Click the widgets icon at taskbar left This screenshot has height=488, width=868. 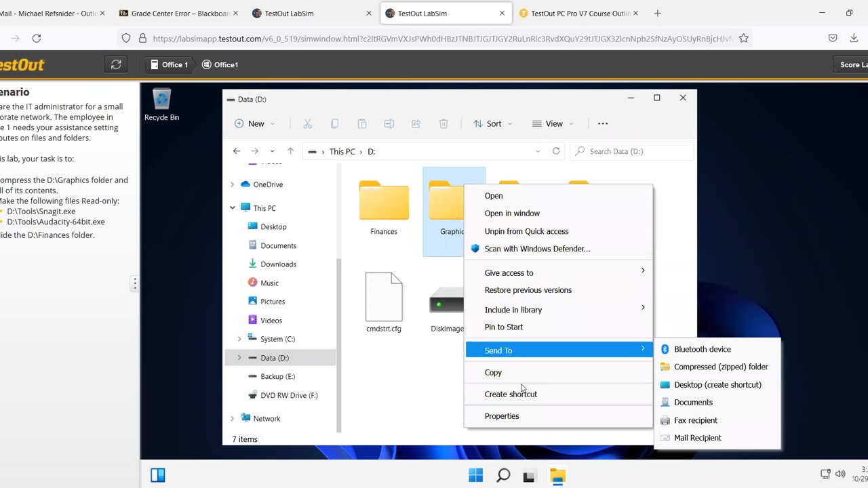tap(158, 475)
